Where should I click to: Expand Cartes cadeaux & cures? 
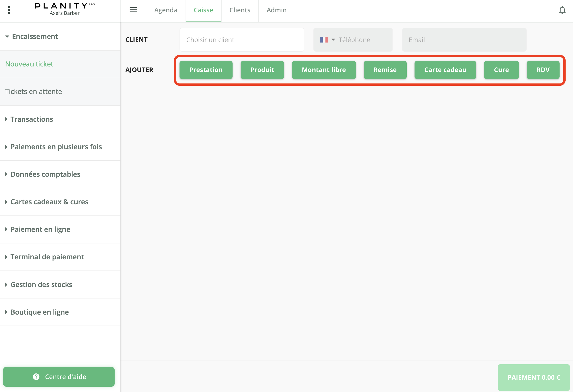49,202
